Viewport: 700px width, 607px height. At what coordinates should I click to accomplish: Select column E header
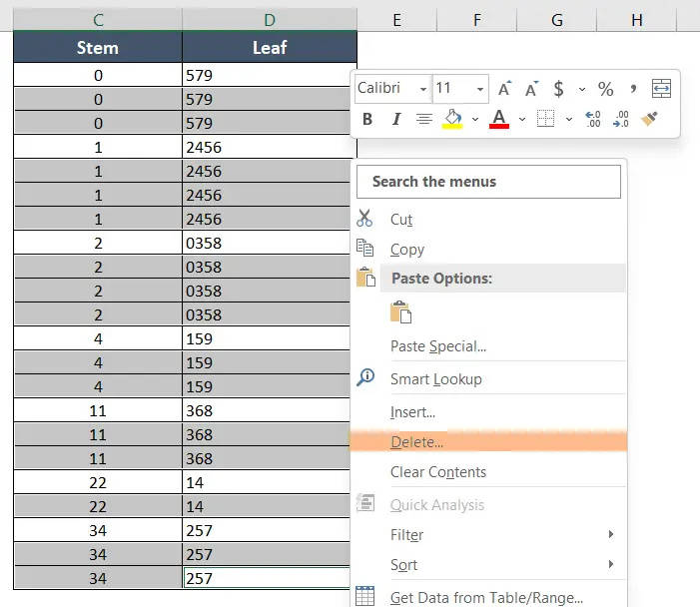[x=396, y=20]
